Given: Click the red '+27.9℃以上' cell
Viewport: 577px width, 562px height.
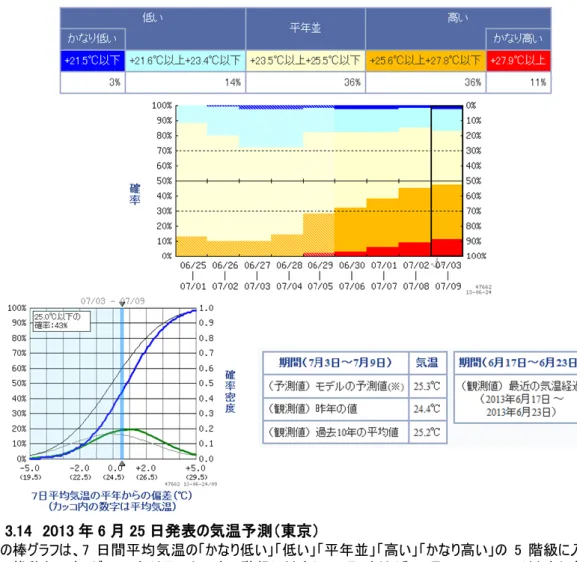Looking at the screenshot, I should tap(518, 60).
